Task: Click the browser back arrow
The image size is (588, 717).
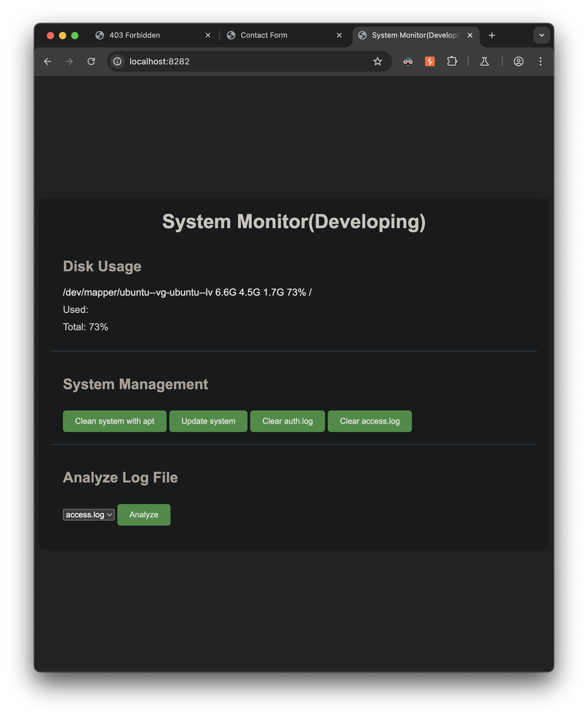Action: click(x=47, y=61)
